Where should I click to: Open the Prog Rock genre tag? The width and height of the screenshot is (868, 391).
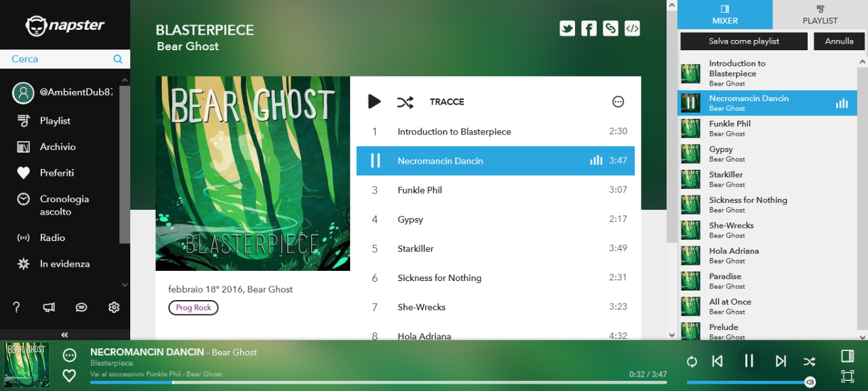[x=193, y=308]
